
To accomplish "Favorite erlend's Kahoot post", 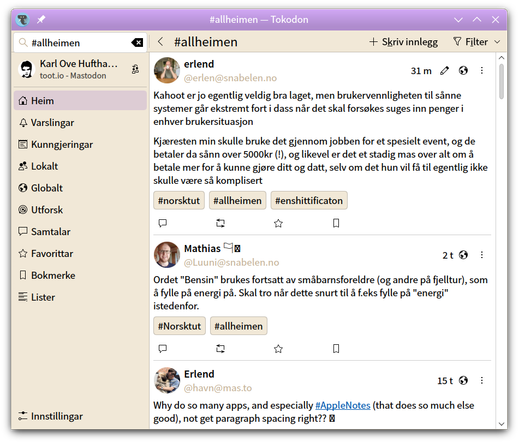I will 278,223.
